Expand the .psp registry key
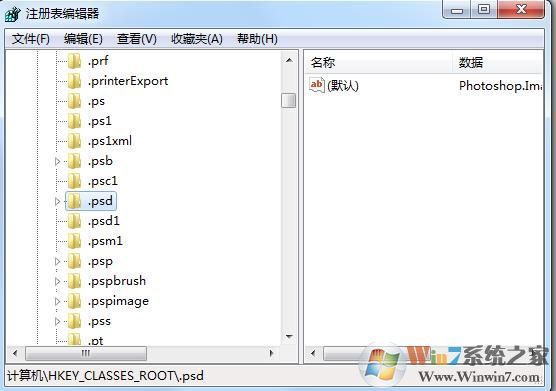The height and width of the screenshot is (391, 556). click(x=57, y=262)
